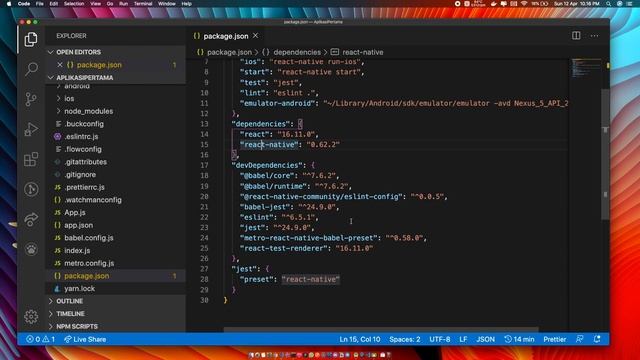
Task: Open the Live Share view icon
Action: pyautogui.click(x=31, y=219)
